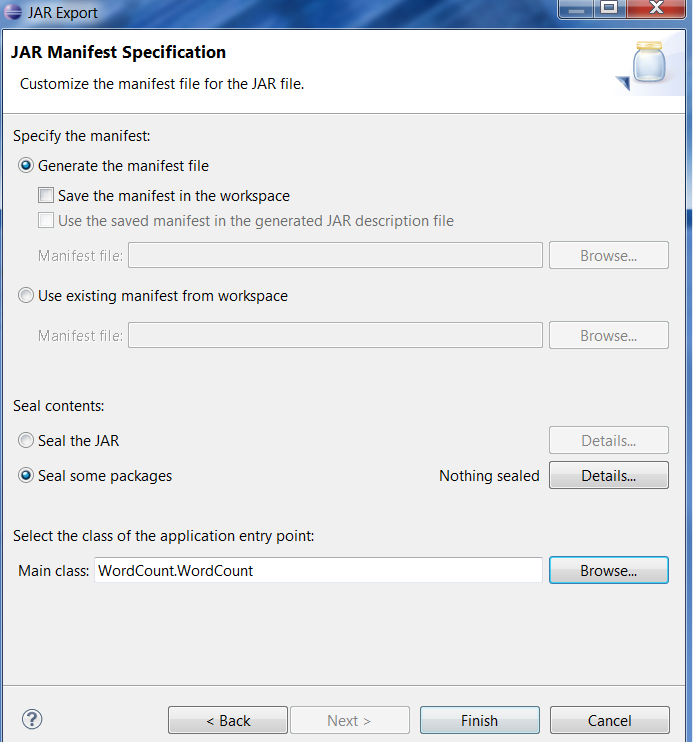Click the 'Specify the manifest:' label
693x742 pixels.
click(81, 136)
